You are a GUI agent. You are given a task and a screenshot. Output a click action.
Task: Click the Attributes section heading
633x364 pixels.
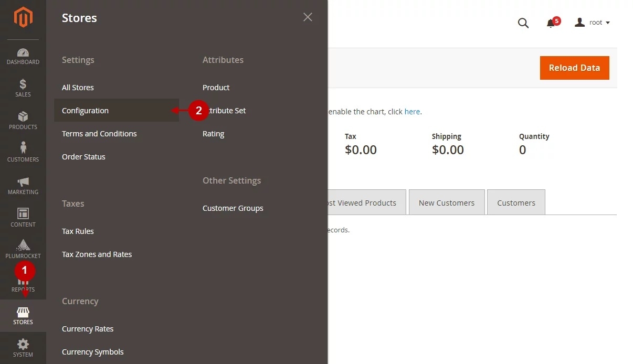tap(223, 60)
